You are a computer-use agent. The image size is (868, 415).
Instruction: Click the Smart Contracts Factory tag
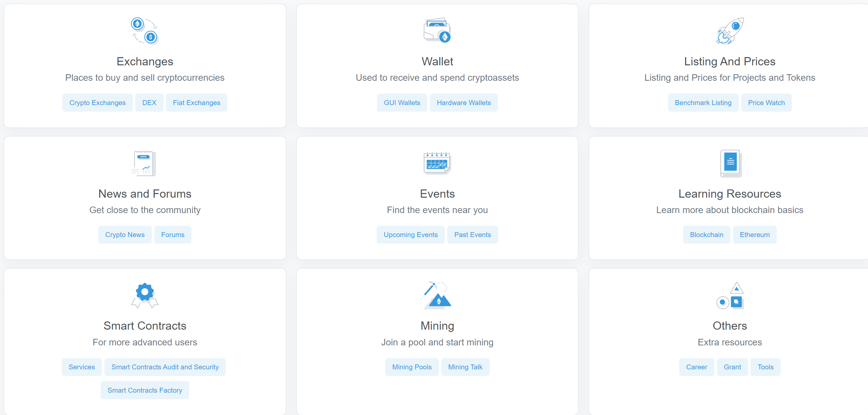tap(145, 390)
